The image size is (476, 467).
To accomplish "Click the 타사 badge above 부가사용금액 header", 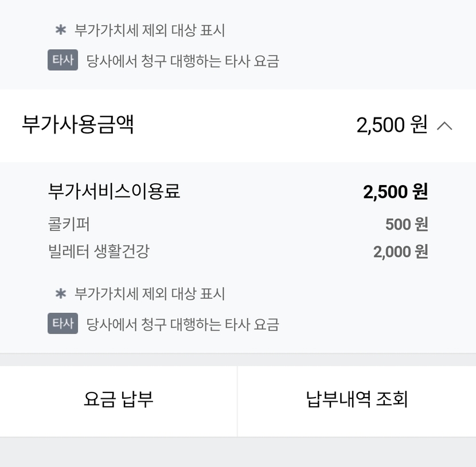I will coord(63,60).
